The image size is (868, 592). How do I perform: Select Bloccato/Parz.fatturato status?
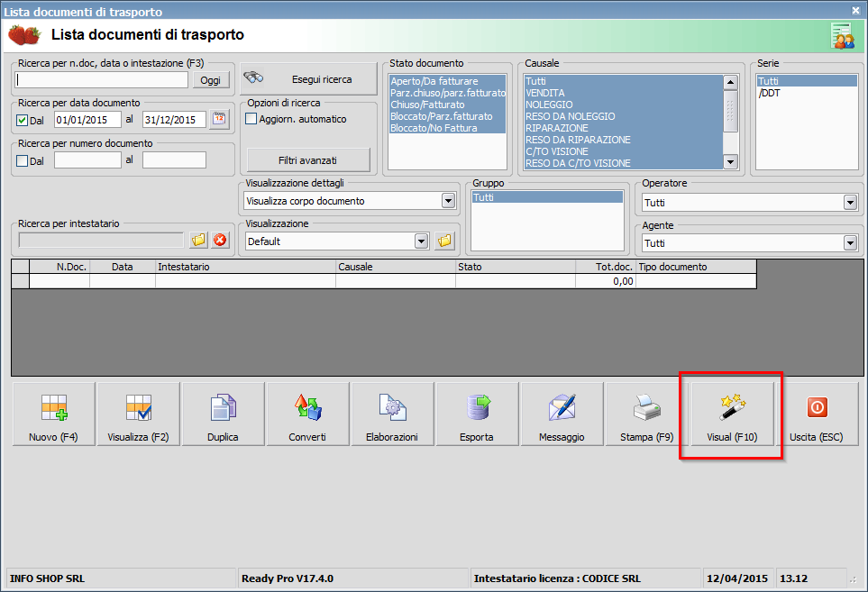447,116
